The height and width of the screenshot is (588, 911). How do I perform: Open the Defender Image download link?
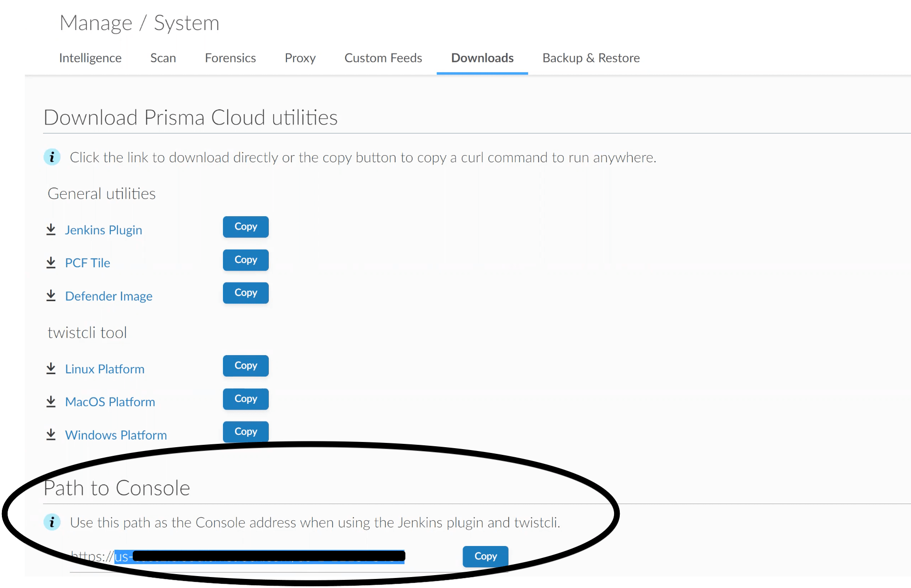tap(108, 296)
